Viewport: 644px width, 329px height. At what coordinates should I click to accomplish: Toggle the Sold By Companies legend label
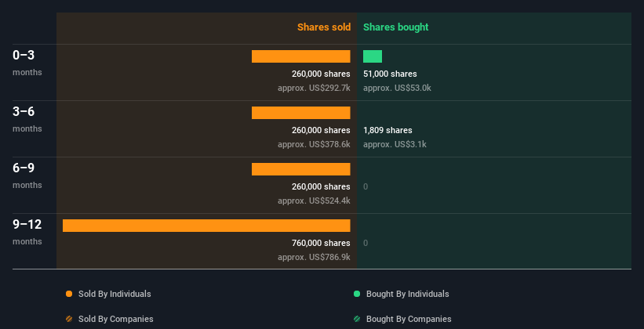[x=115, y=320]
